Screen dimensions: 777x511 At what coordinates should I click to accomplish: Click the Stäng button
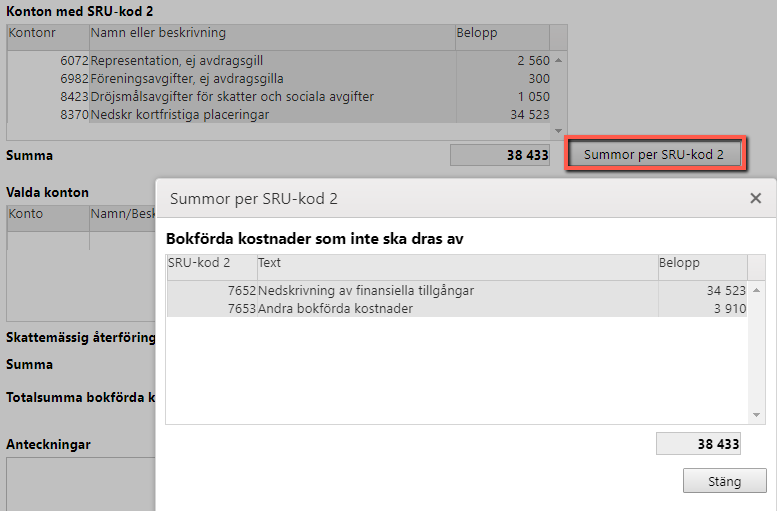coord(724,481)
